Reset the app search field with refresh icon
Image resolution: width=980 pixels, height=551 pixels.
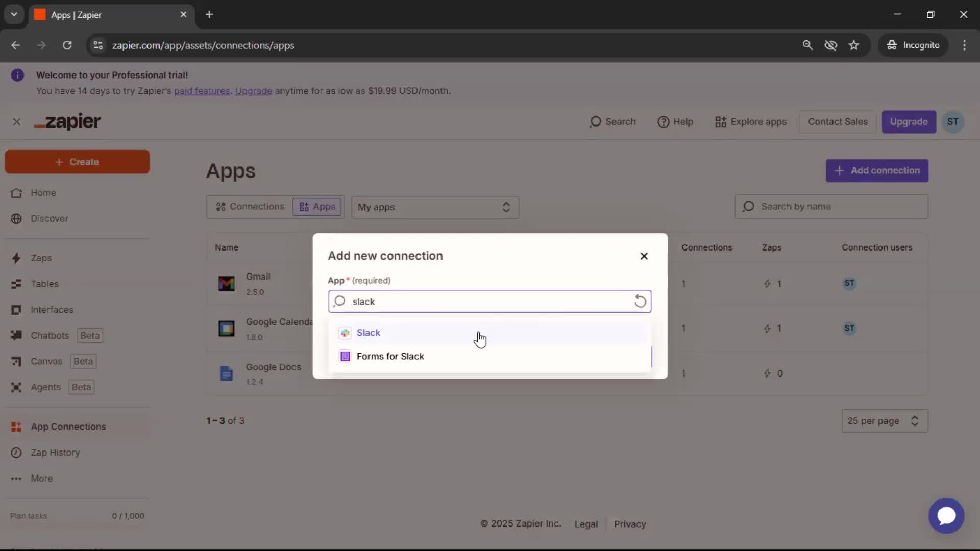pyautogui.click(x=640, y=302)
